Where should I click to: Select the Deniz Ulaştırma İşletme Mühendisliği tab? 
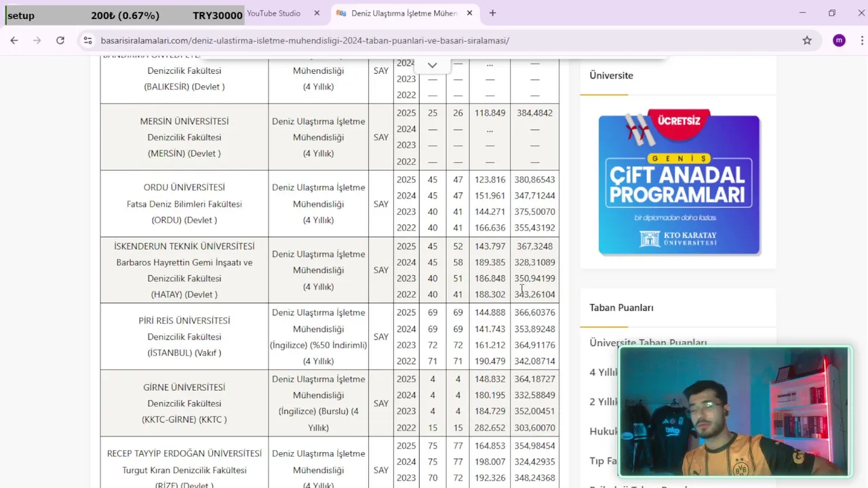tap(403, 13)
